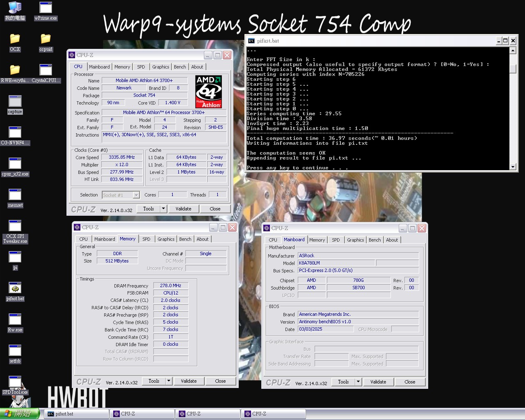
Task: Click Validate in the Memory window
Action: click(x=189, y=381)
